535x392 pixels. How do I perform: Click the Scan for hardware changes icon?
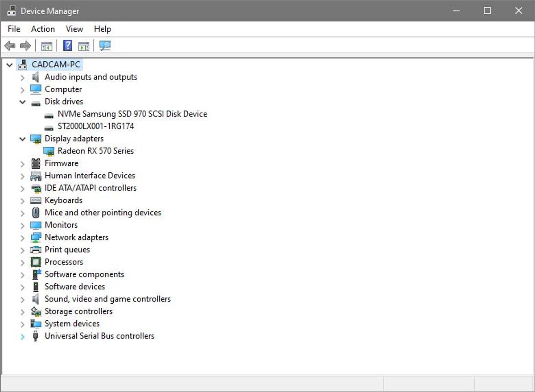pyautogui.click(x=105, y=45)
